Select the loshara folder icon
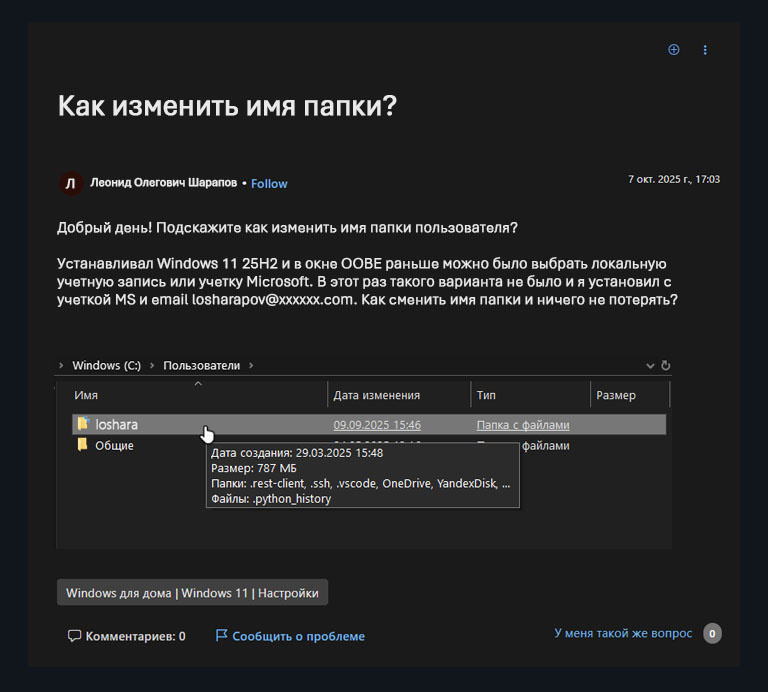 84,424
